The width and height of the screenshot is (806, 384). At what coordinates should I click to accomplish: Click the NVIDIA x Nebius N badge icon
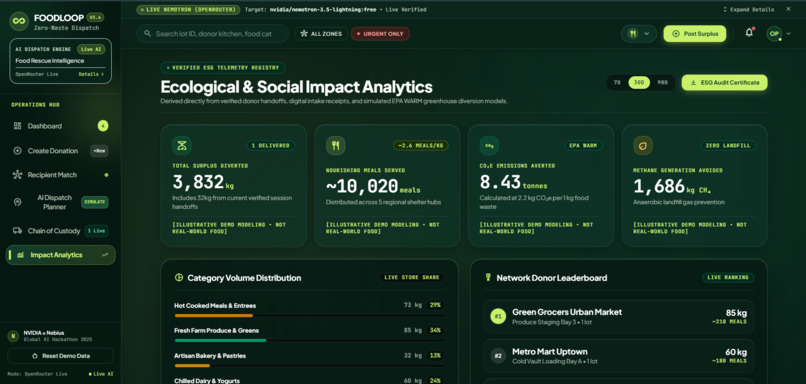(13, 336)
